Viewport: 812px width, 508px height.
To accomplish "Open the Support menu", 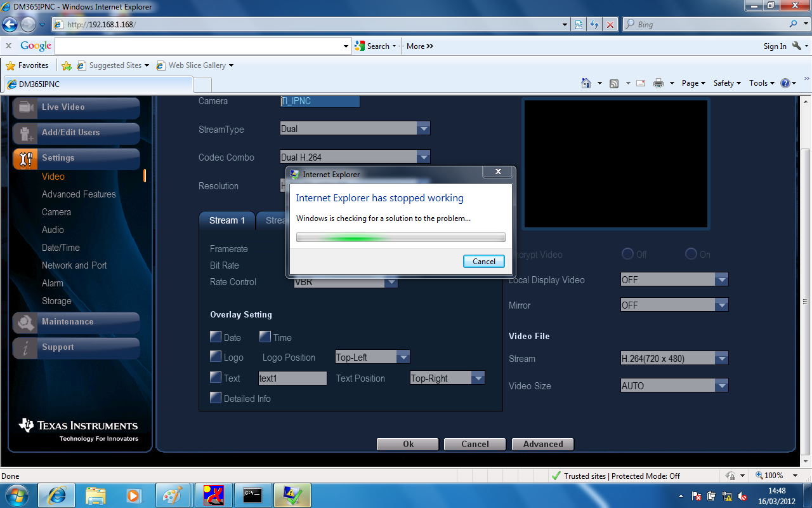I will coord(76,347).
